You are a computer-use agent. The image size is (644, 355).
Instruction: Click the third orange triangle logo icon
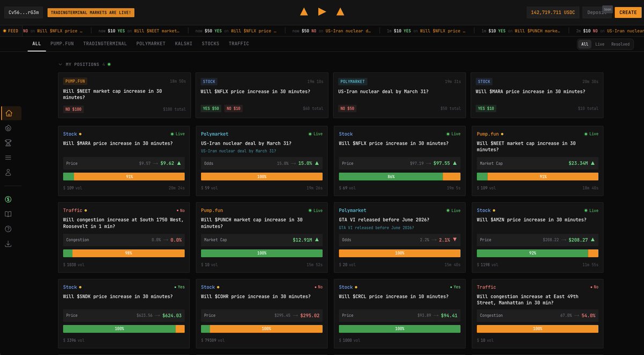tap(340, 12)
